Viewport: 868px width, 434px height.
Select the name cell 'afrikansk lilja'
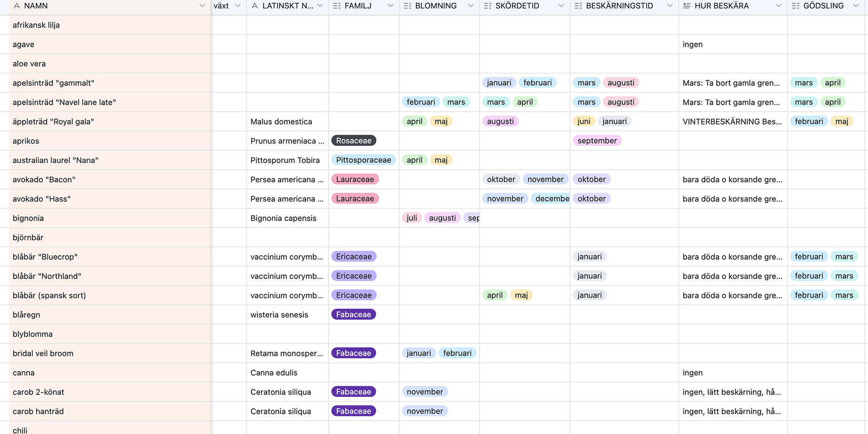[x=110, y=25]
